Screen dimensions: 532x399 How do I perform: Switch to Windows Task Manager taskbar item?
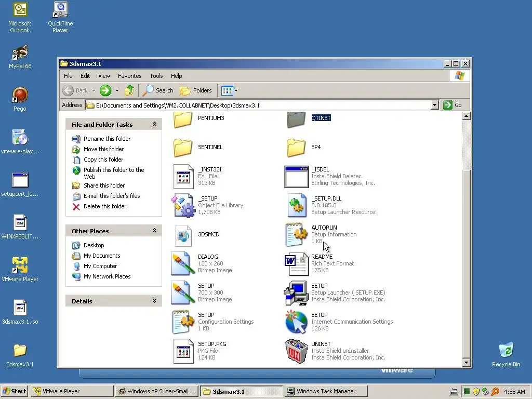pyautogui.click(x=326, y=391)
